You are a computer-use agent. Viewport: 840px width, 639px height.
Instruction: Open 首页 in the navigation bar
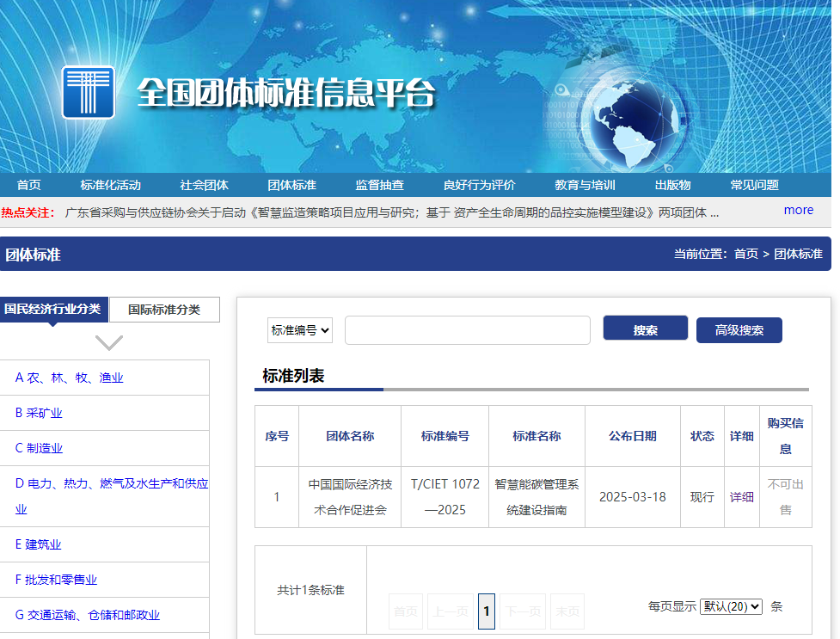click(28, 185)
